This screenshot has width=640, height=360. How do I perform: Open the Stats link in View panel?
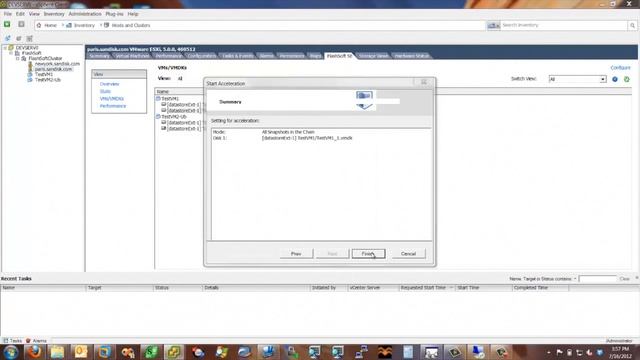coord(105,91)
